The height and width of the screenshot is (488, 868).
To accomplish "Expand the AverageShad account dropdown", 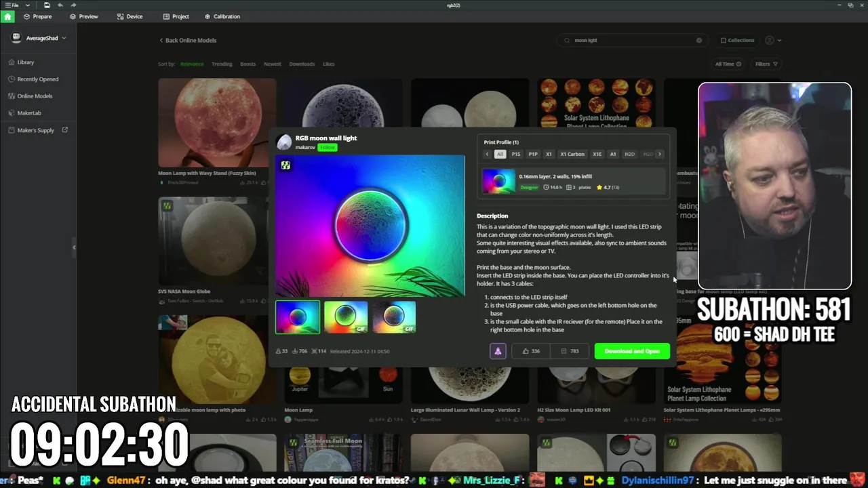I will tap(64, 38).
